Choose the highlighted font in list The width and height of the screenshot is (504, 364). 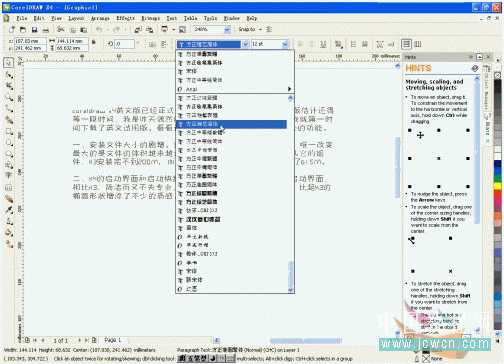[x=232, y=124]
